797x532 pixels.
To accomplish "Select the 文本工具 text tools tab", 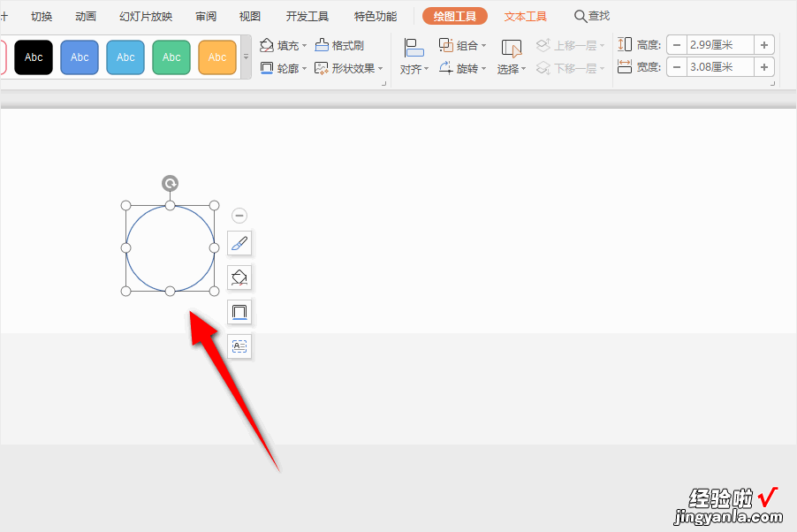I will [526, 17].
